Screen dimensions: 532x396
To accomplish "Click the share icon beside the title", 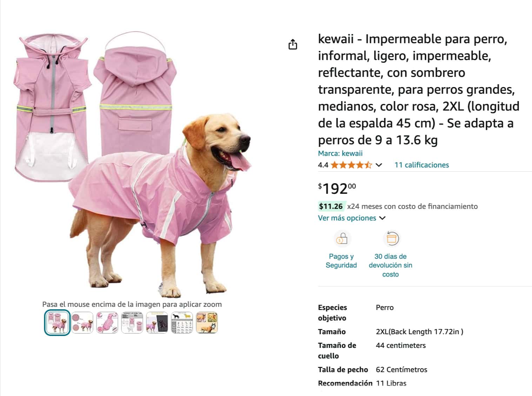I will pyautogui.click(x=293, y=44).
